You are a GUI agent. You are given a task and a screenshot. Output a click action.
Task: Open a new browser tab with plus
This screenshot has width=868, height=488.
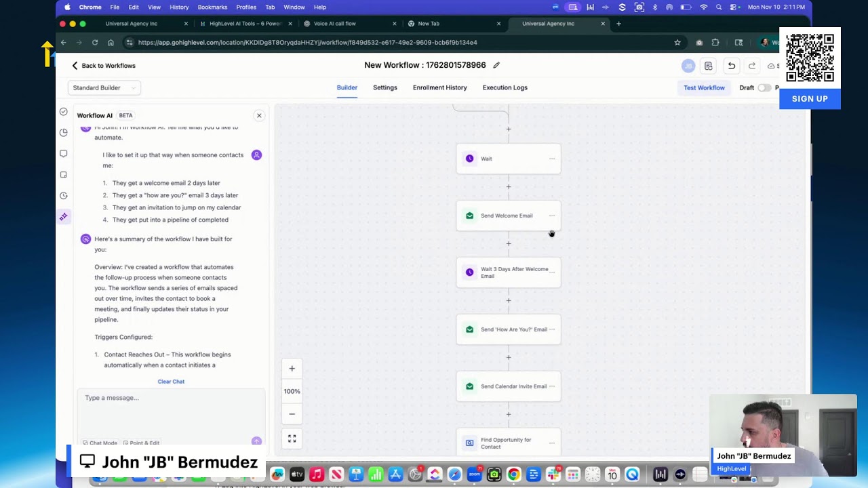(618, 24)
